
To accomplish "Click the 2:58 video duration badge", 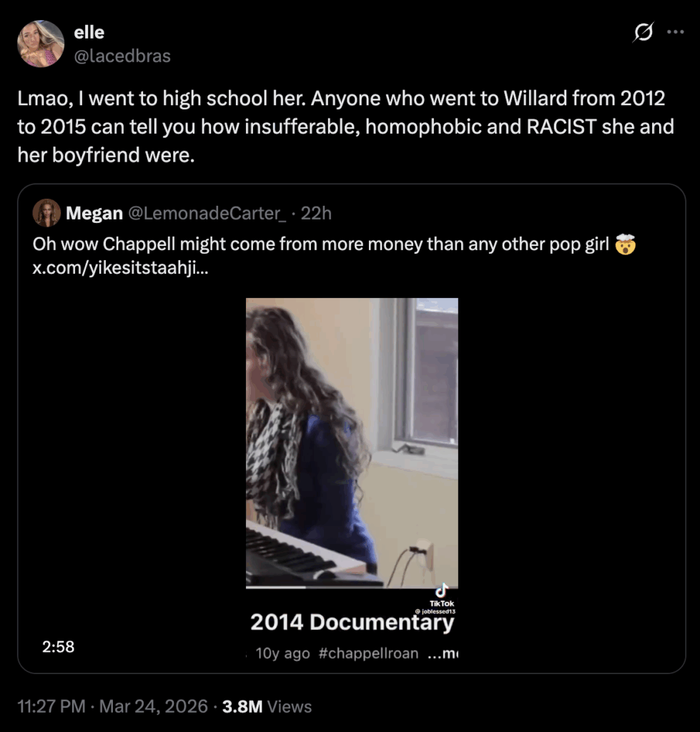I will click(x=59, y=647).
